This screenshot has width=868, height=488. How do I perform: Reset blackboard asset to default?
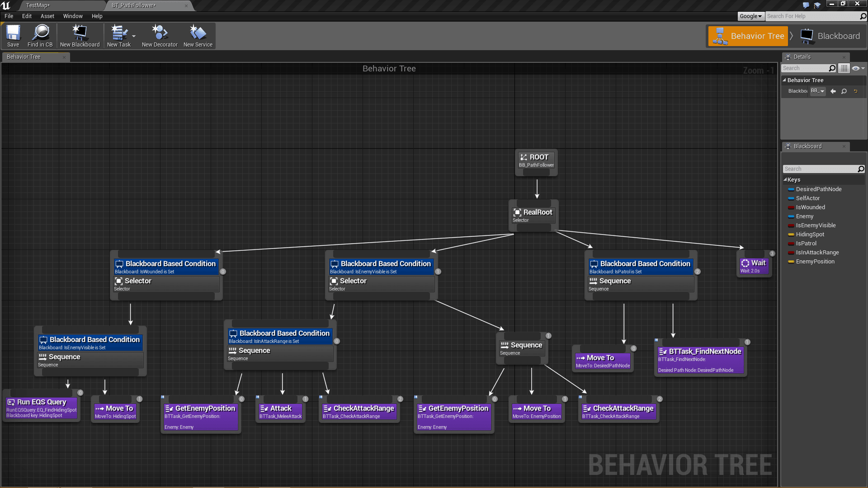[855, 91]
